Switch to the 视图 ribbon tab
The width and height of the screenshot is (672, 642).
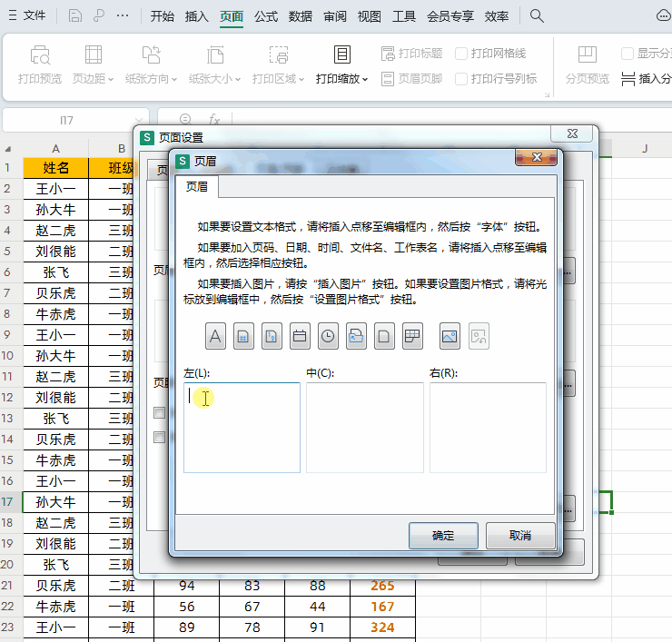point(370,16)
